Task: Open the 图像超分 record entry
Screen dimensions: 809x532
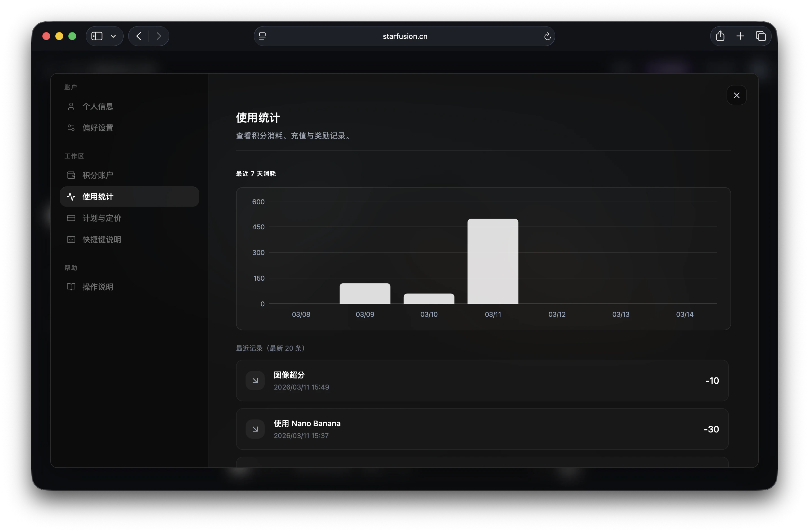Action: coord(482,381)
